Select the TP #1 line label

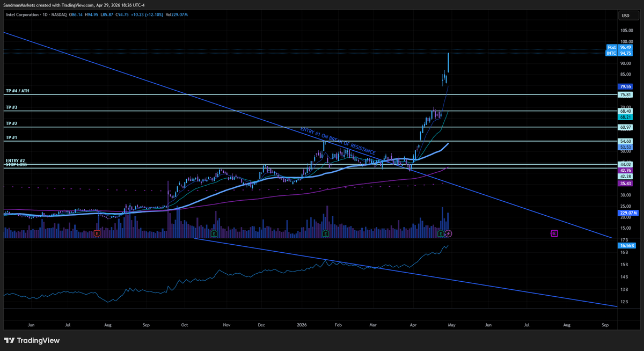click(12, 138)
